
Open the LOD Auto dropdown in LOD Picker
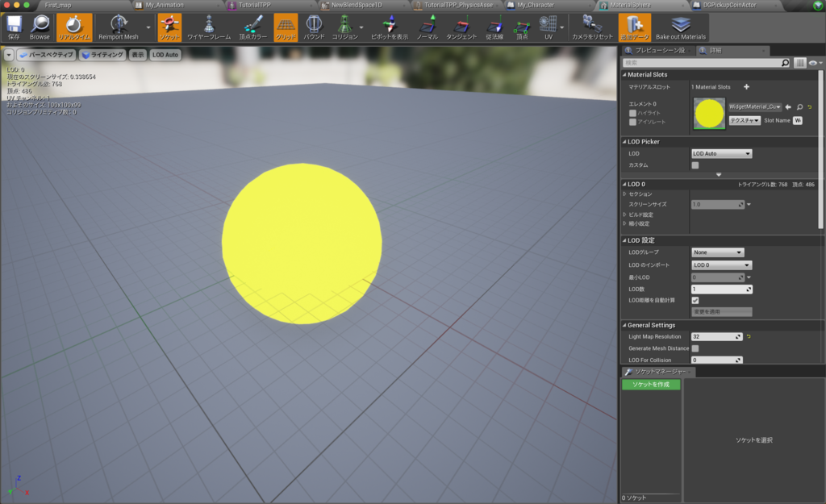point(721,153)
